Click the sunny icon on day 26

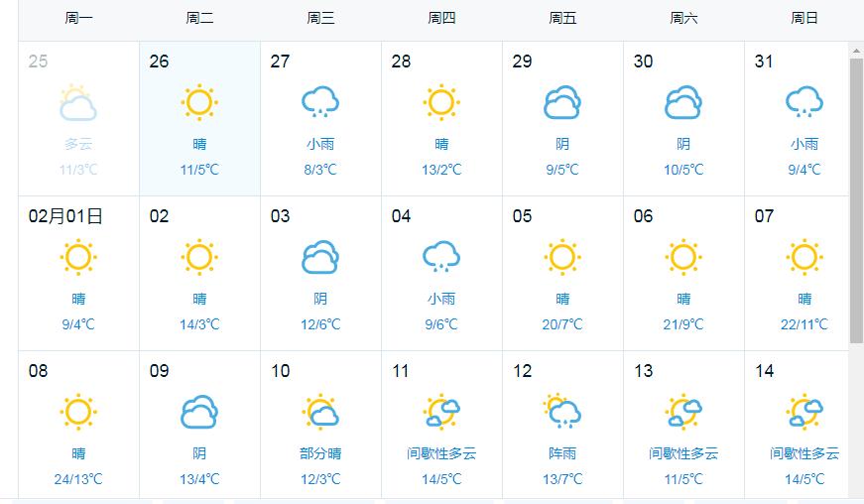(x=199, y=102)
